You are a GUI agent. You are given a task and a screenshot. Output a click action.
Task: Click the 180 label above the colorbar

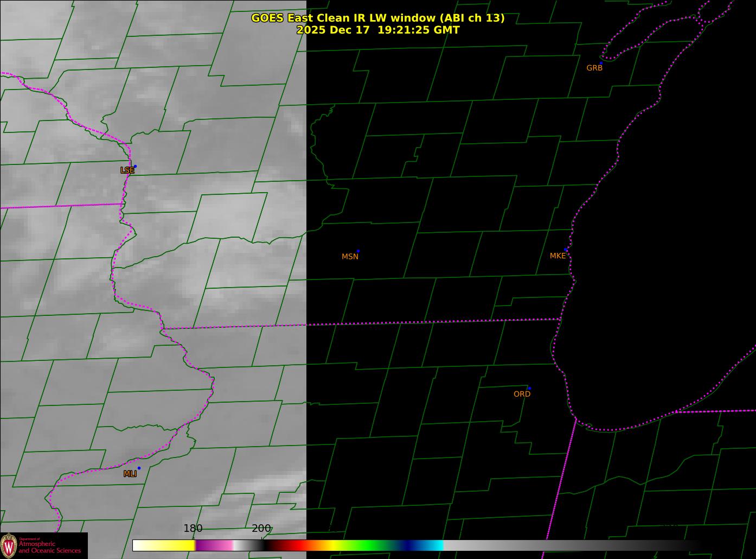pos(193,529)
